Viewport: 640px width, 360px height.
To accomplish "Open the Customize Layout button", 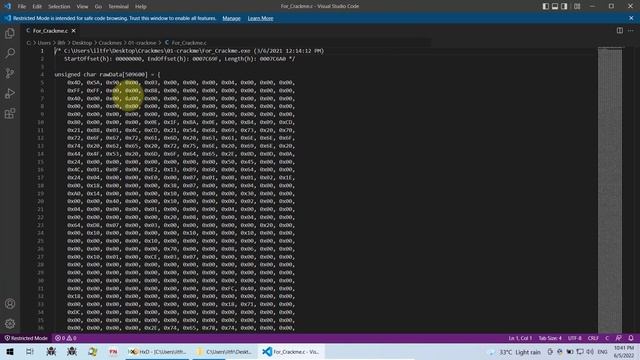I will (577, 6).
